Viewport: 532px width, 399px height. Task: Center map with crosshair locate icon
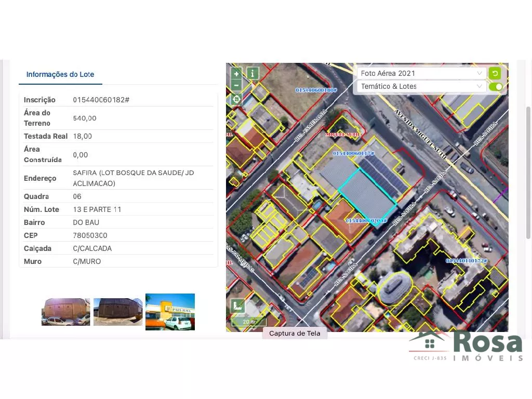(236, 99)
